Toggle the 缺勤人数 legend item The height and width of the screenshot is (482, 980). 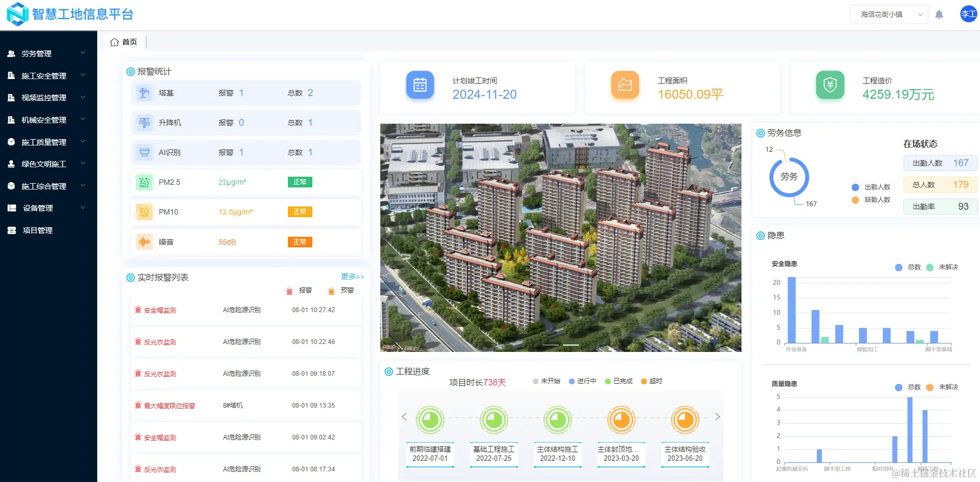[871, 200]
